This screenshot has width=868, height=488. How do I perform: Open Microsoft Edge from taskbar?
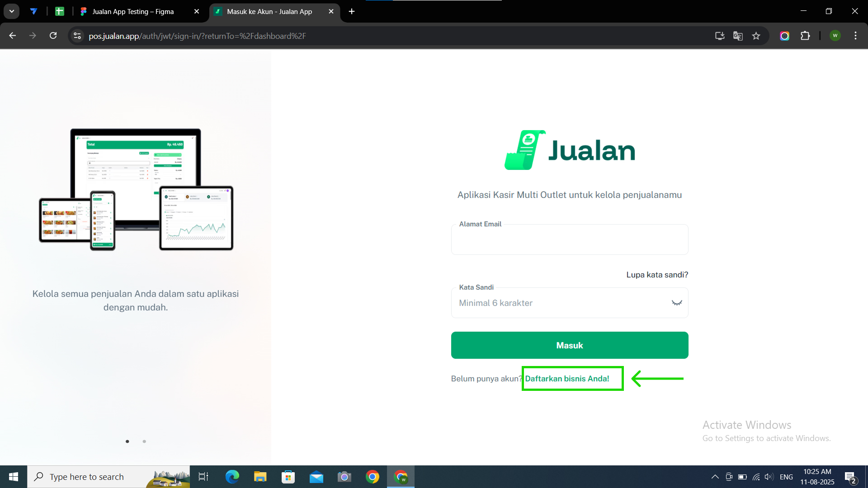(232, 477)
